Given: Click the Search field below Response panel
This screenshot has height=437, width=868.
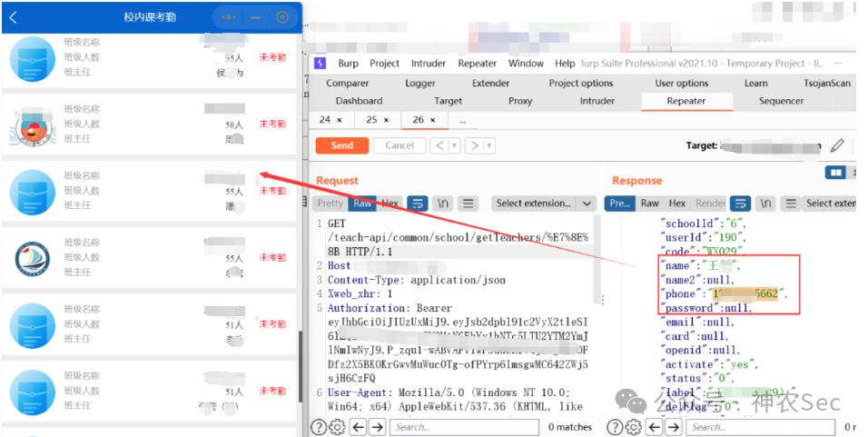Looking at the screenshot, I should [x=760, y=427].
